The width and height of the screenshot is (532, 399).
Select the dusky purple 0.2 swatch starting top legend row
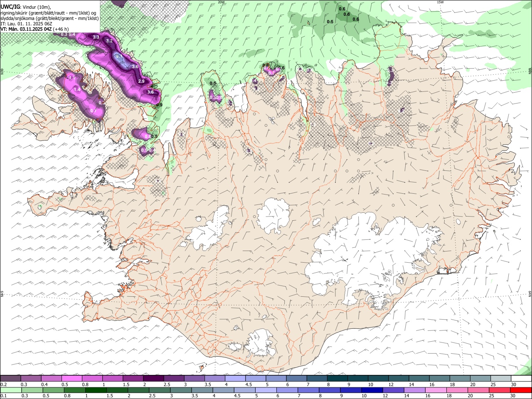[x=10, y=378]
